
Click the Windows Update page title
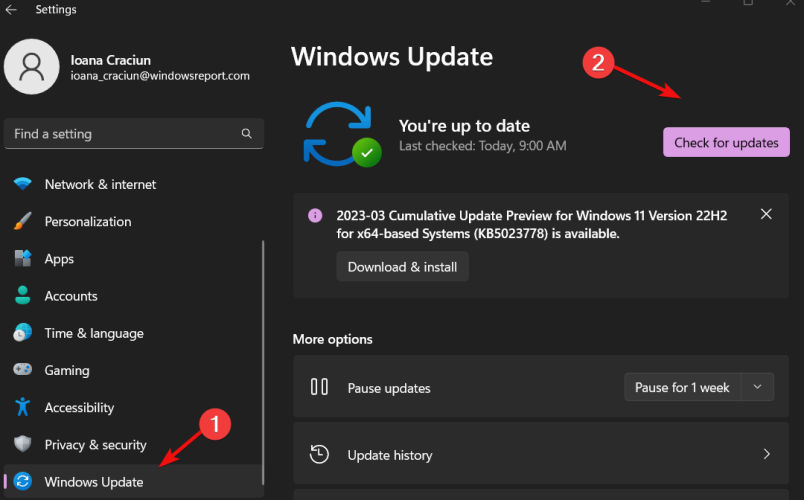point(392,56)
